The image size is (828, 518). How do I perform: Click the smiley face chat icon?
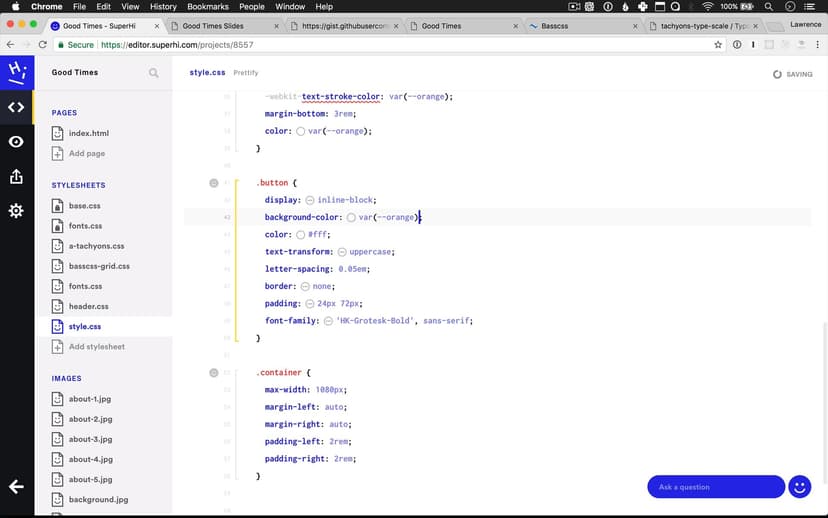pos(799,487)
